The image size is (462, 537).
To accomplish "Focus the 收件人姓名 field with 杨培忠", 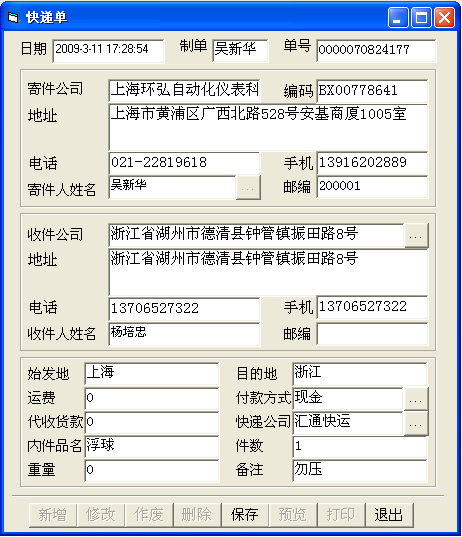I will [x=184, y=334].
